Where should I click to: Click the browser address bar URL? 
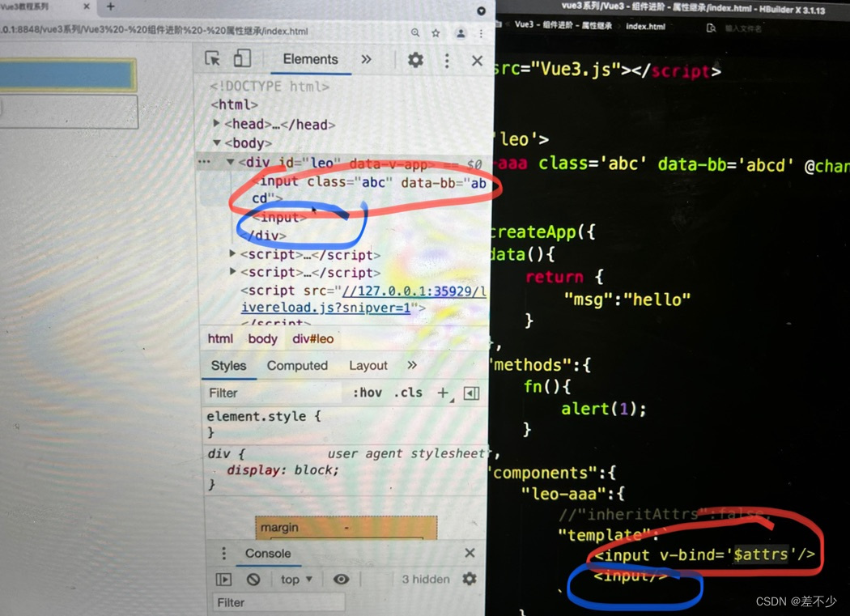click(x=155, y=31)
